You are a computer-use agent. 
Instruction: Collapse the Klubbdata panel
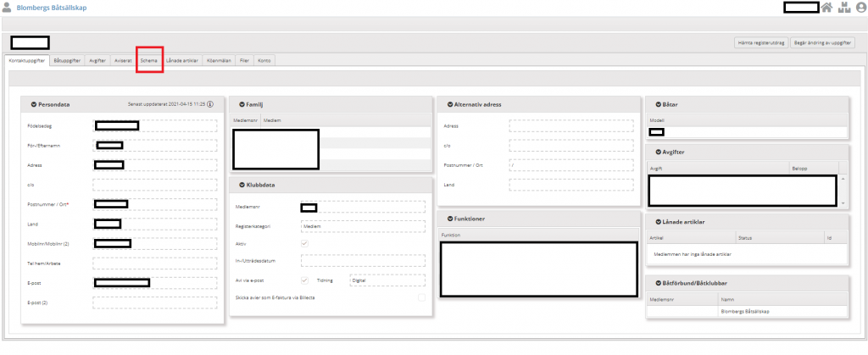(242, 185)
